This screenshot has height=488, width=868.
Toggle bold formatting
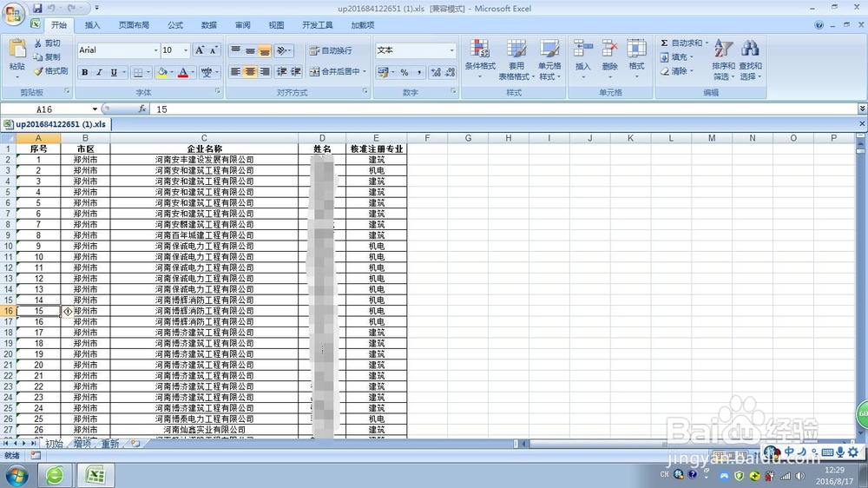click(x=85, y=72)
